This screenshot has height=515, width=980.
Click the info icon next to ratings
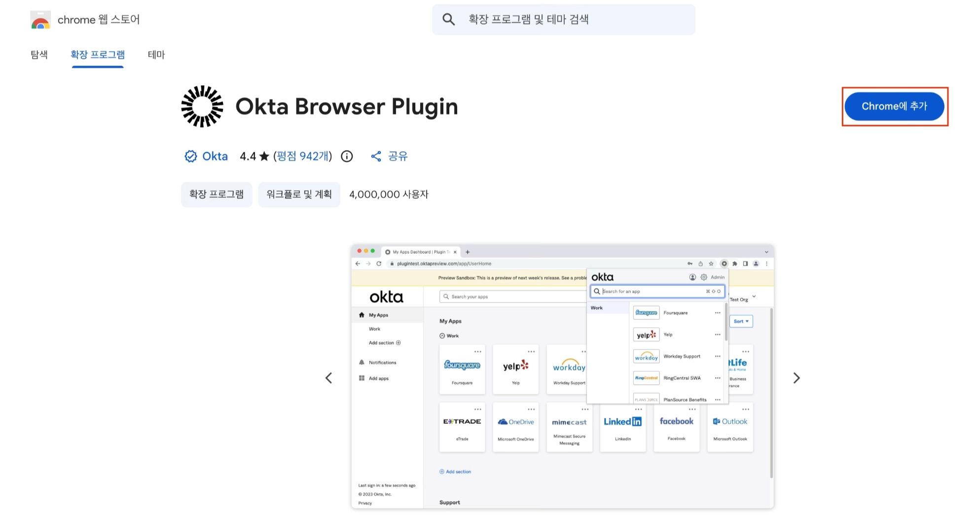click(347, 156)
